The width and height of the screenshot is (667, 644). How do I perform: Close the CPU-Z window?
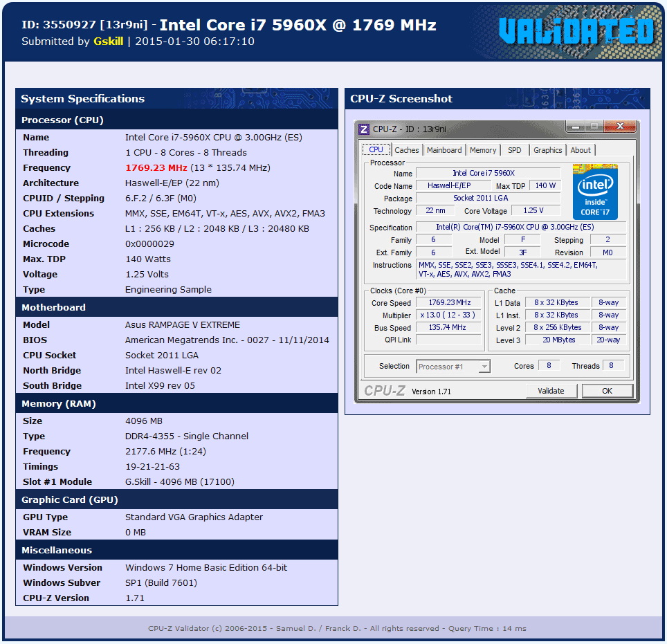pos(620,127)
